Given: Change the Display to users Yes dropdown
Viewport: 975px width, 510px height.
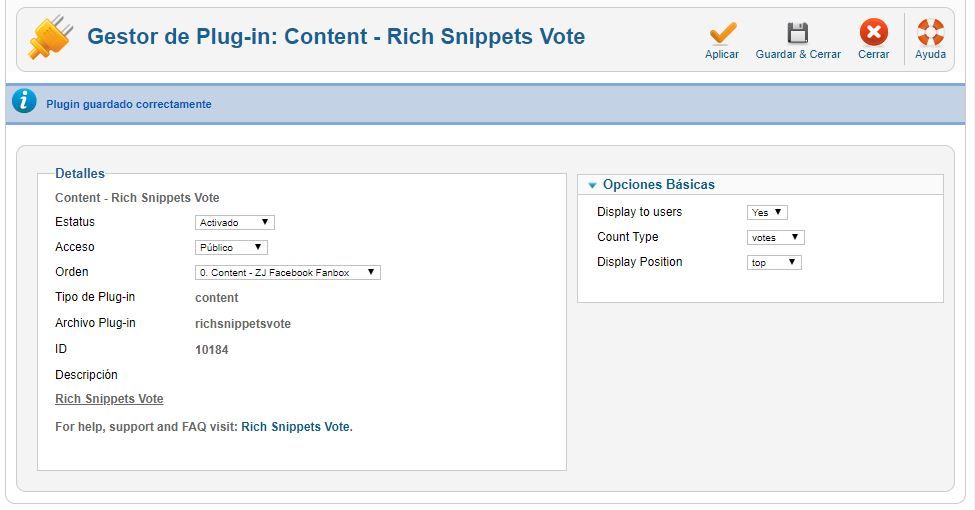Looking at the screenshot, I should pos(767,212).
